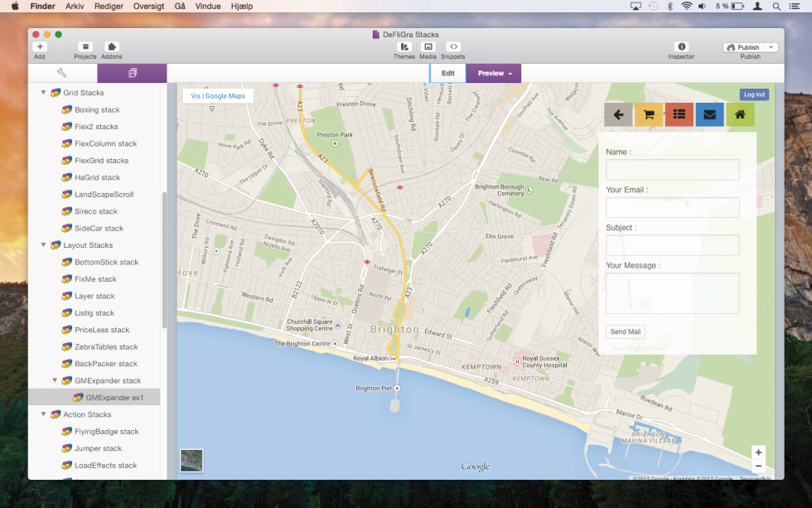The image size is (812, 508).
Task: Select the SideCar stack page
Action: (99, 229)
